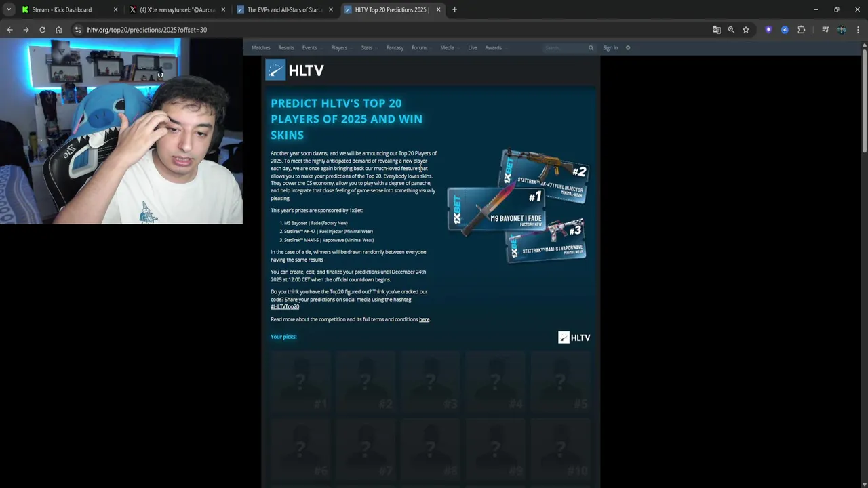Screen dimensions: 868x488
Task: Click 'M9 Bayonet | Fade (Factory New)' list item
Action: [x=315, y=223]
